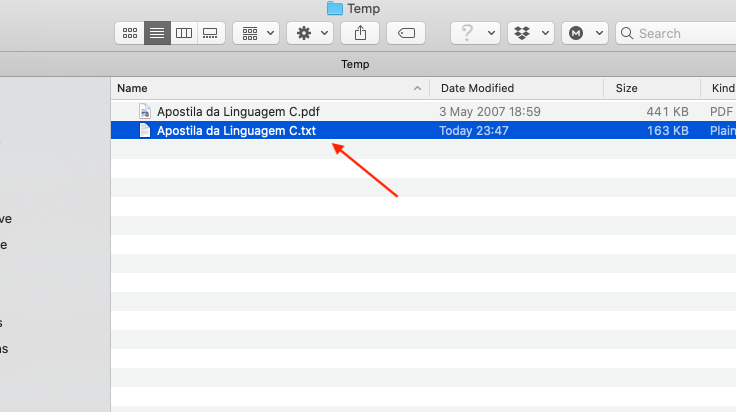The height and width of the screenshot is (412, 736).
Task: Switch to column view layout
Action: coord(184,33)
